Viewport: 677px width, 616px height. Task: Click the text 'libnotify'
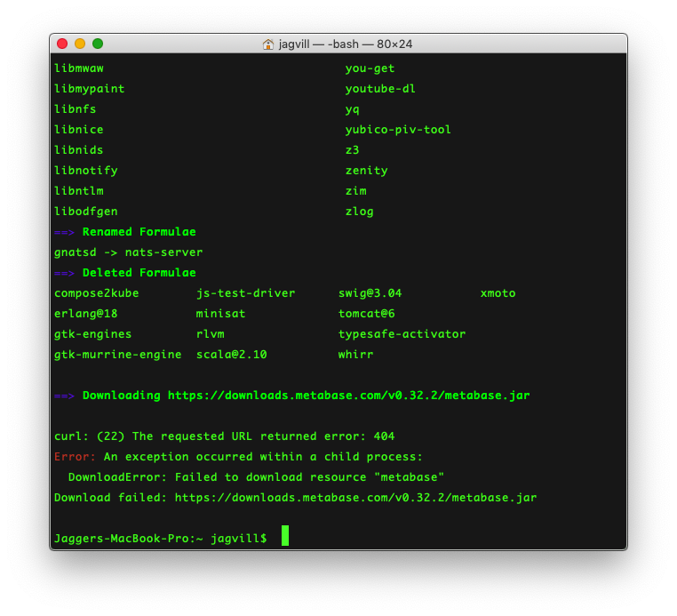point(86,171)
